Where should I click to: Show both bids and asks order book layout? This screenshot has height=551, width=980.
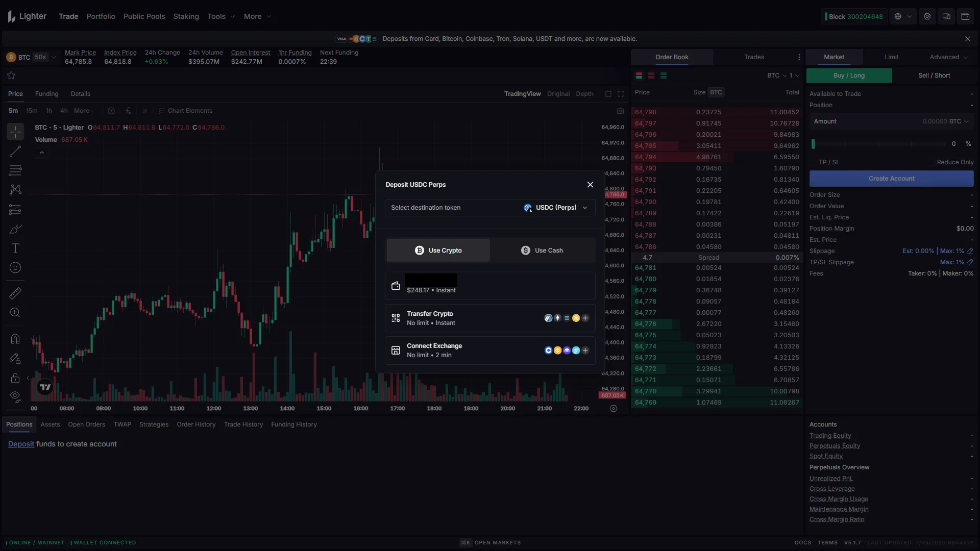[639, 76]
